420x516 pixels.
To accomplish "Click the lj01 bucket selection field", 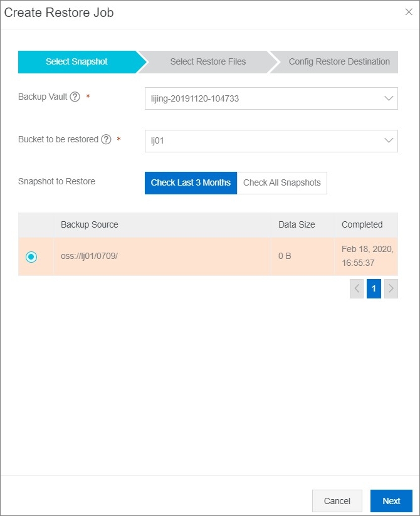I will click(271, 141).
